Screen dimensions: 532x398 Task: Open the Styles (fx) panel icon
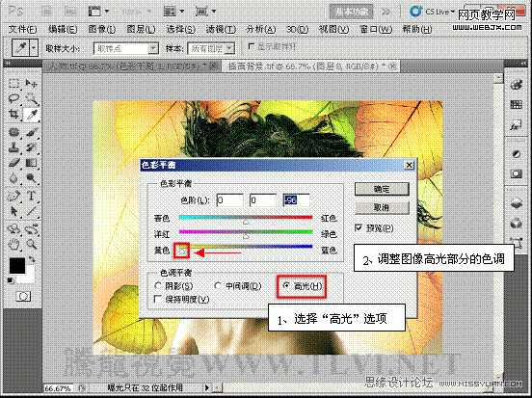click(516, 125)
